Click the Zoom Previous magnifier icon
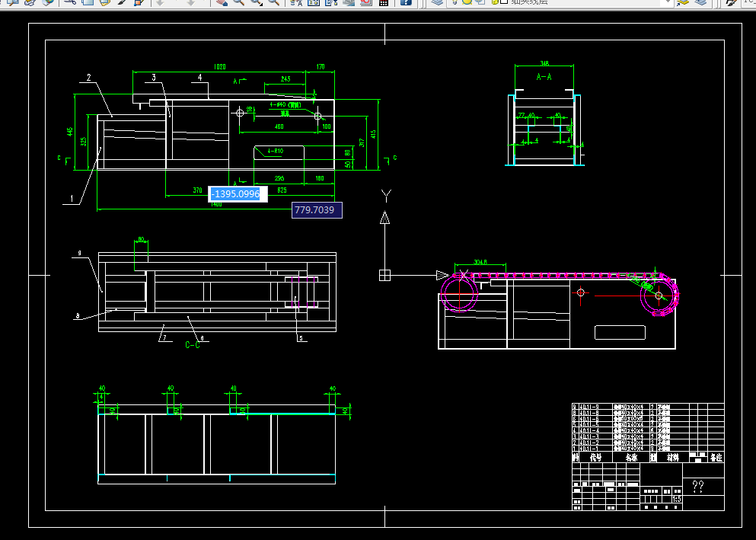Image resolution: width=756 pixels, height=540 pixels. [x=274, y=2]
